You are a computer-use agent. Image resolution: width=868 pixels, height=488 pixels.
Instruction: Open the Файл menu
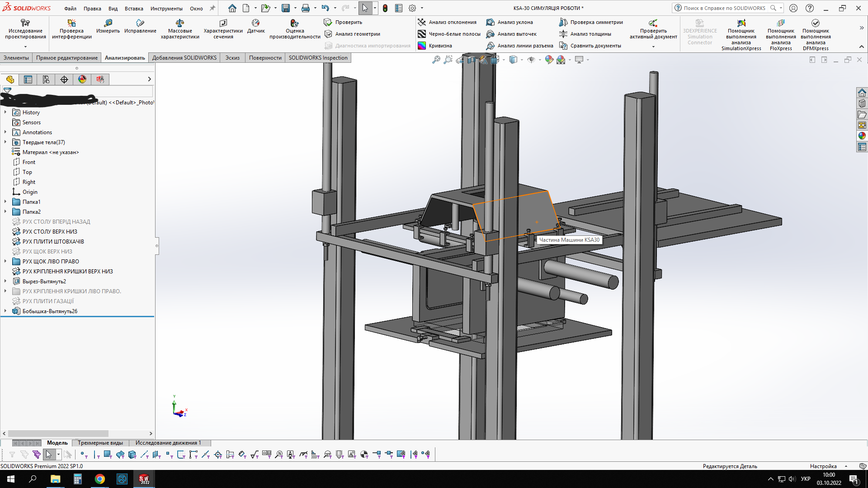[70, 9]
